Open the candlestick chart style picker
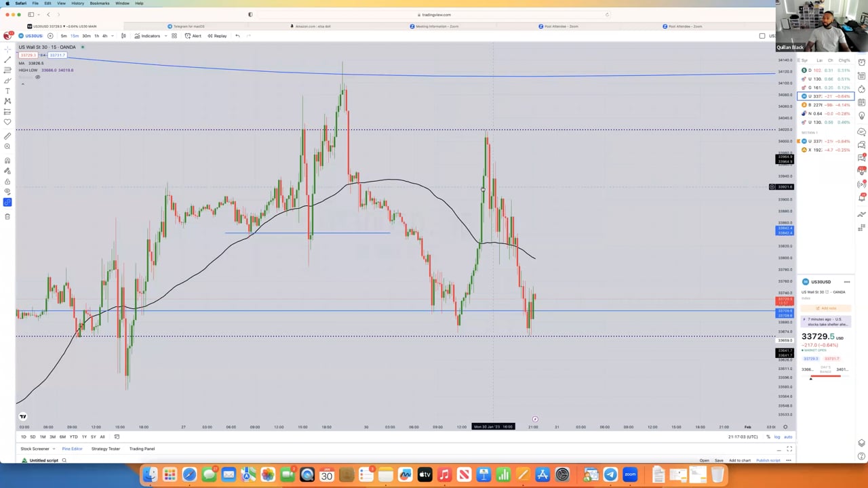868x488 pixels. [123, 36]
